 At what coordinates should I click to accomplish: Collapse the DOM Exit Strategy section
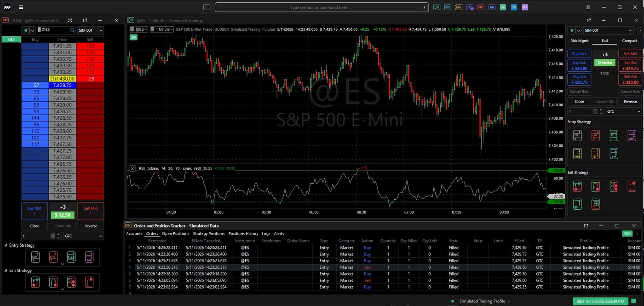(6, 271)
